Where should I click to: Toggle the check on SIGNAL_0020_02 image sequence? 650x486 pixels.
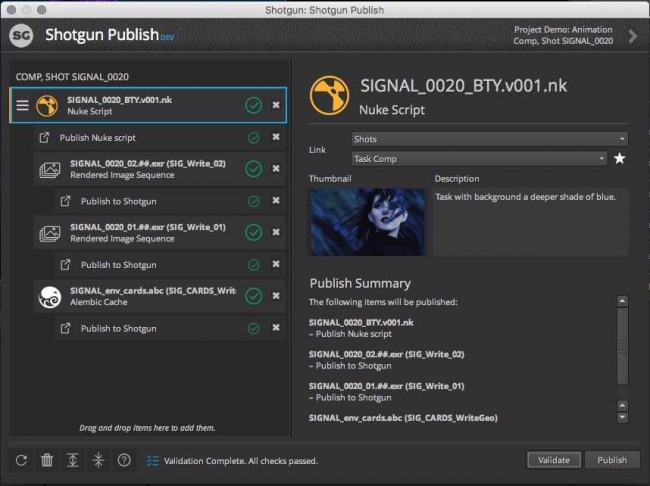[253, 168]
